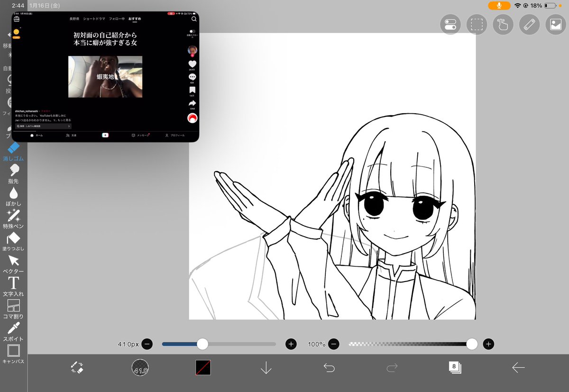The image size is (569, 392).
Task: Switch to ショートドラマ tab in TikTok
Action: 94,19
